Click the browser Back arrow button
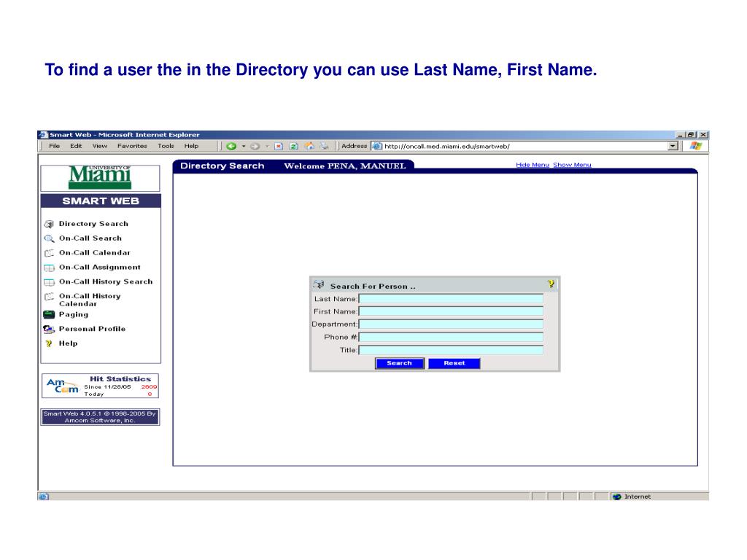This screenshot has height=560, width=747. pyautogui.click(x=231, y=146)
